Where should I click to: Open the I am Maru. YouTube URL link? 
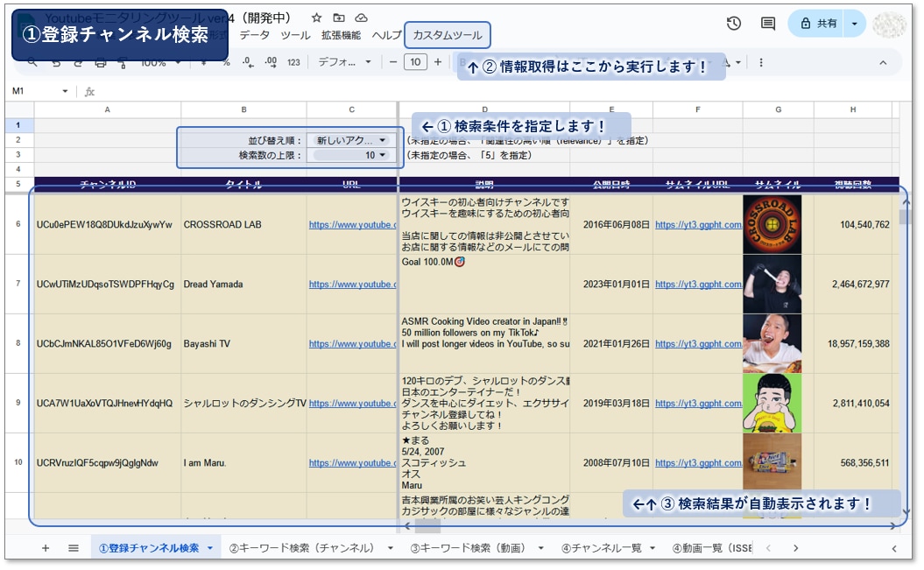pos(352,463)
